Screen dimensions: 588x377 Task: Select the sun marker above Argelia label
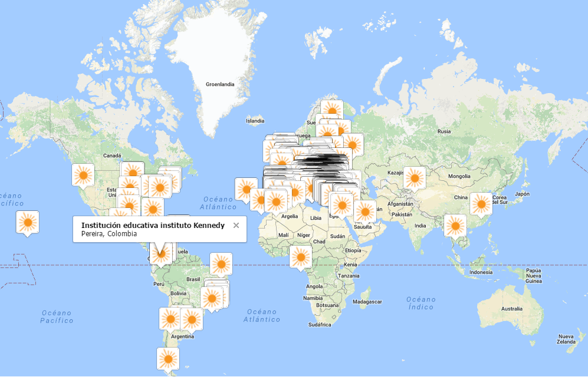coord(276,202)
